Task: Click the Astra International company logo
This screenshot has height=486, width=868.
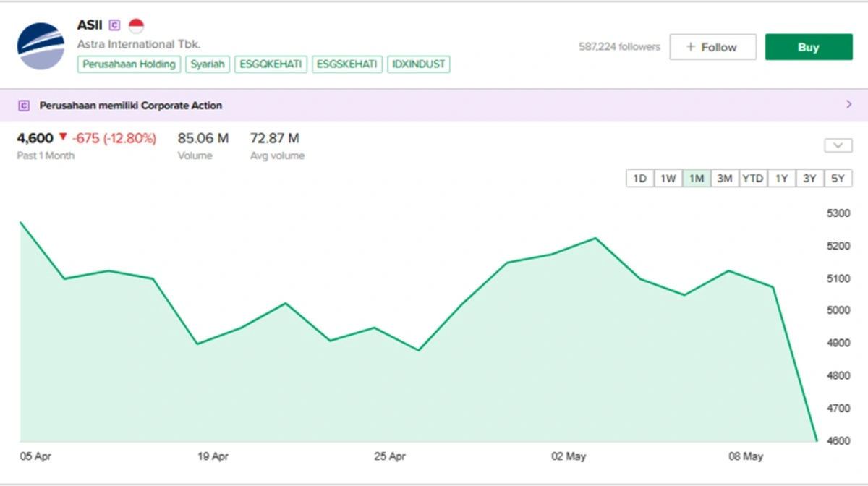Action: pos(41,46)
